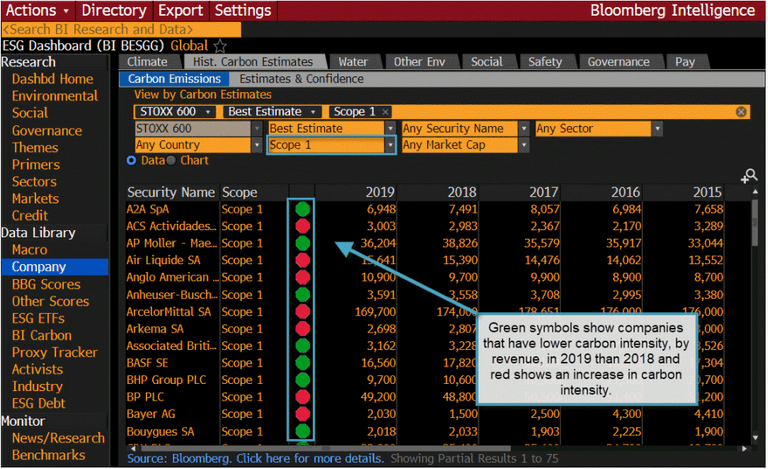This screenshot has width=768, height=469.
Task: Click green indicator for Associated British
Action: [303, 346]
